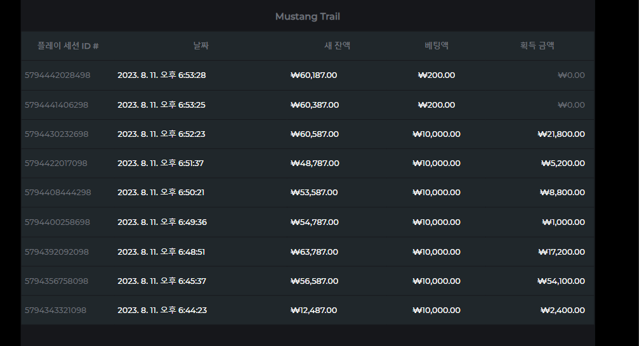Open session 5794422017098 details

pos(56,163)
